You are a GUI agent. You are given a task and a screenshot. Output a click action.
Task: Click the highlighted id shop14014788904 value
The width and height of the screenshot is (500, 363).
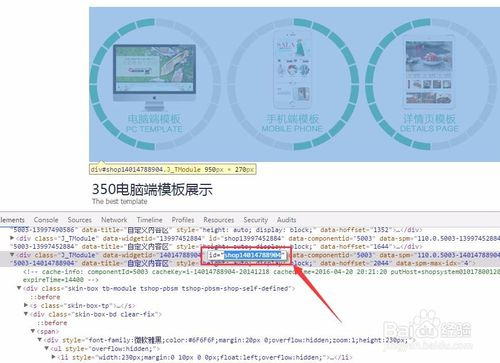tap(253, 255)
